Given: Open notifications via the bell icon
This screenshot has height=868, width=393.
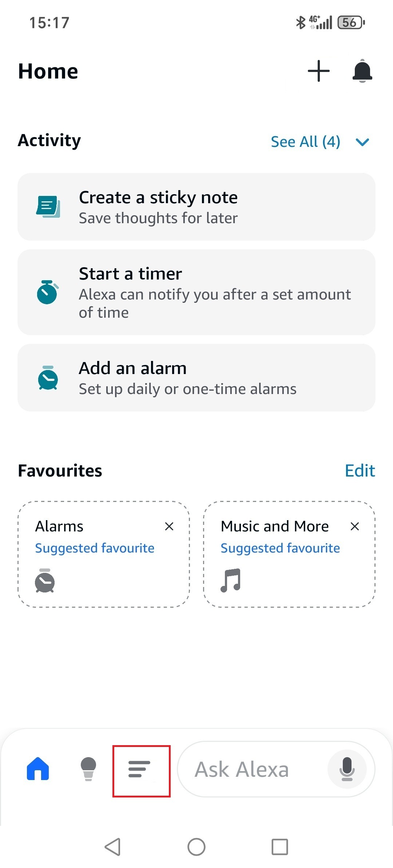Looking at the screenshot, I should click(x=363, y=72).
